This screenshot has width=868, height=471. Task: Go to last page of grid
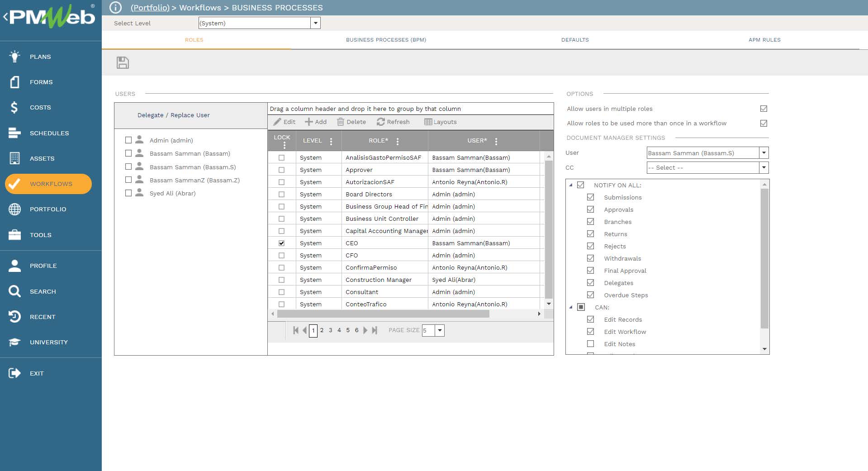click(375, 330)
